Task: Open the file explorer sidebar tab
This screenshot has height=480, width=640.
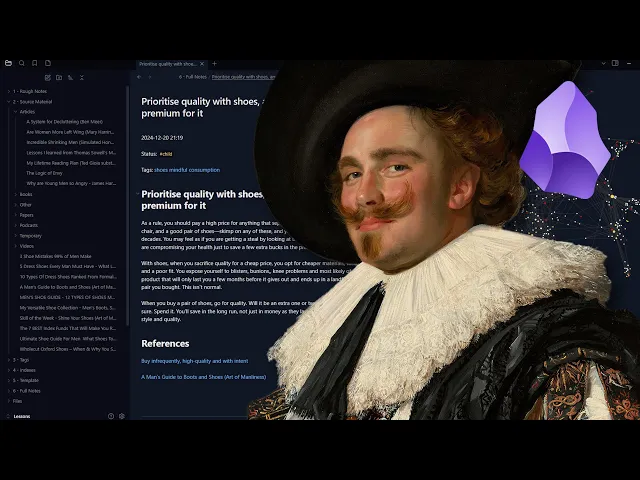Action: coord(9,63)
